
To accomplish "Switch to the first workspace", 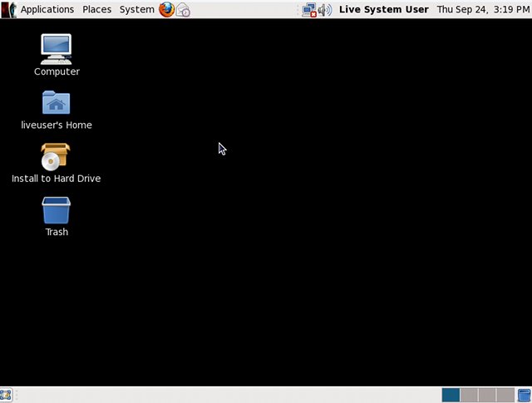I will click(451, 396).
